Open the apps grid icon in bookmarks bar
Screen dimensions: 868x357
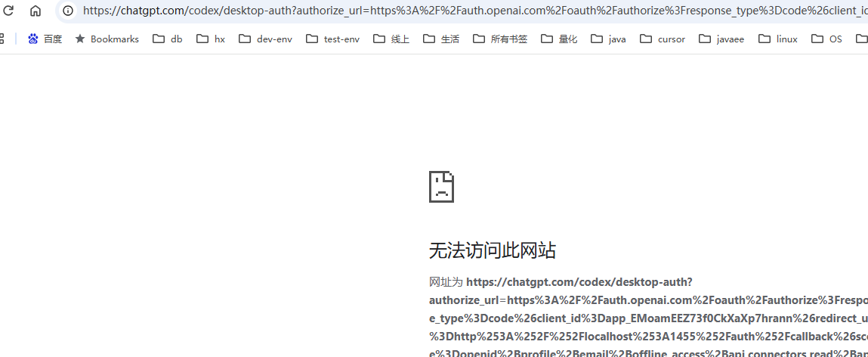(2, 39)
